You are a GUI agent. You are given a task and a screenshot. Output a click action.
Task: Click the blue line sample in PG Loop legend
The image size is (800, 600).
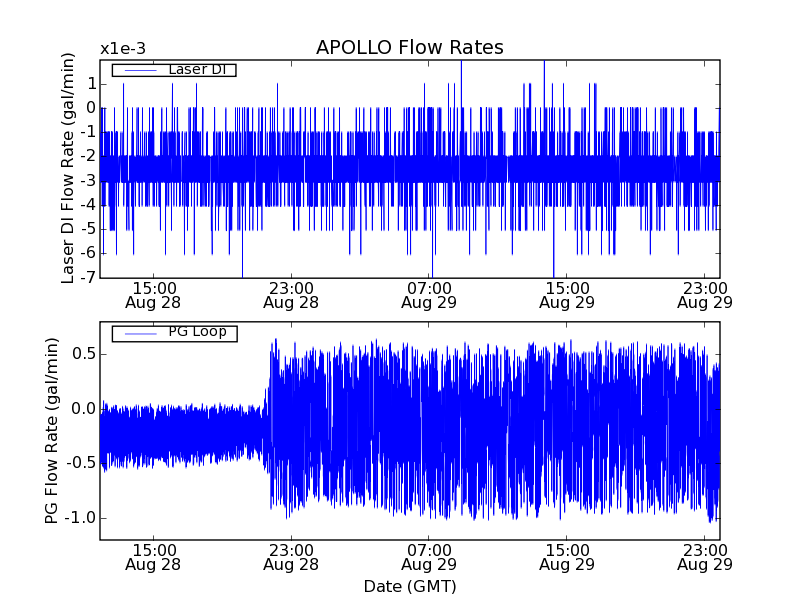point(140,333)
